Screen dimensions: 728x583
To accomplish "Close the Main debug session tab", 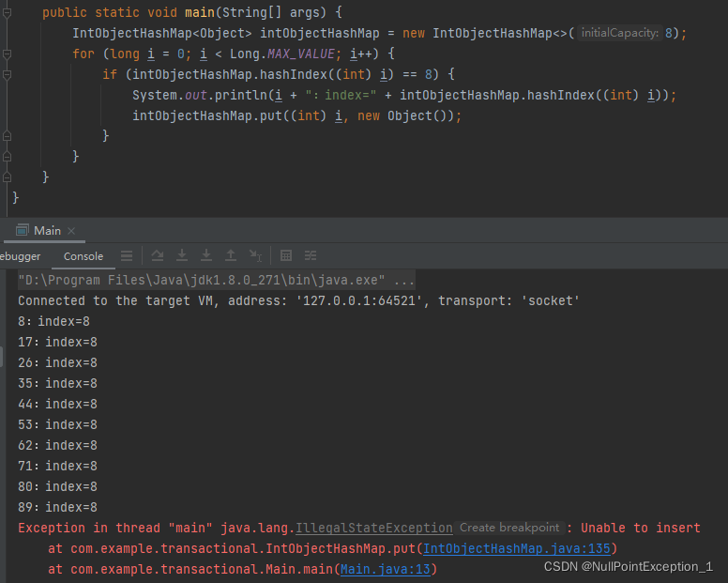I will [x=71, y=231].
